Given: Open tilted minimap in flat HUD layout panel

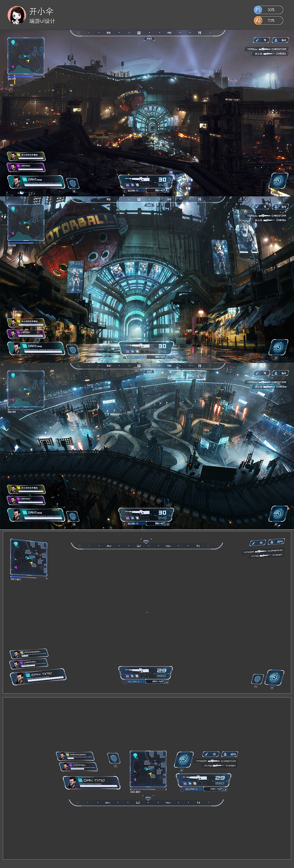Looking at the screenshot, I should tap(28, 558).
